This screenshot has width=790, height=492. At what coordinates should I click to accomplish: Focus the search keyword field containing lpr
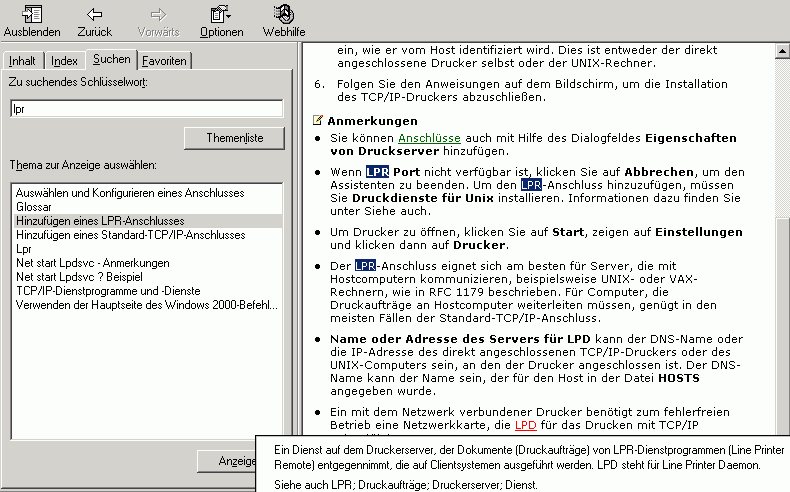(147, 109)
